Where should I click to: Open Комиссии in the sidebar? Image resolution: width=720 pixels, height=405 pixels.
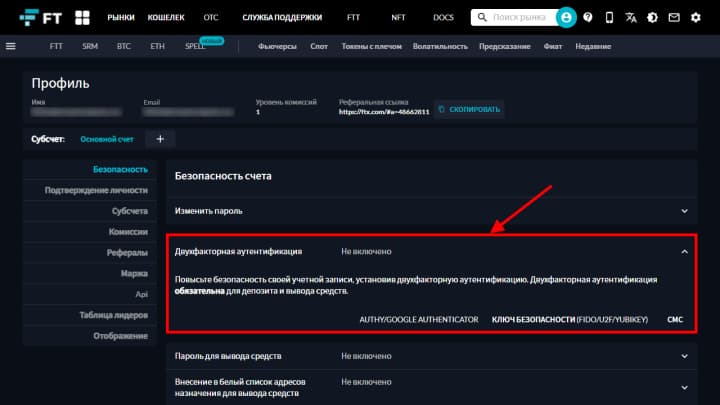[128, 232]
